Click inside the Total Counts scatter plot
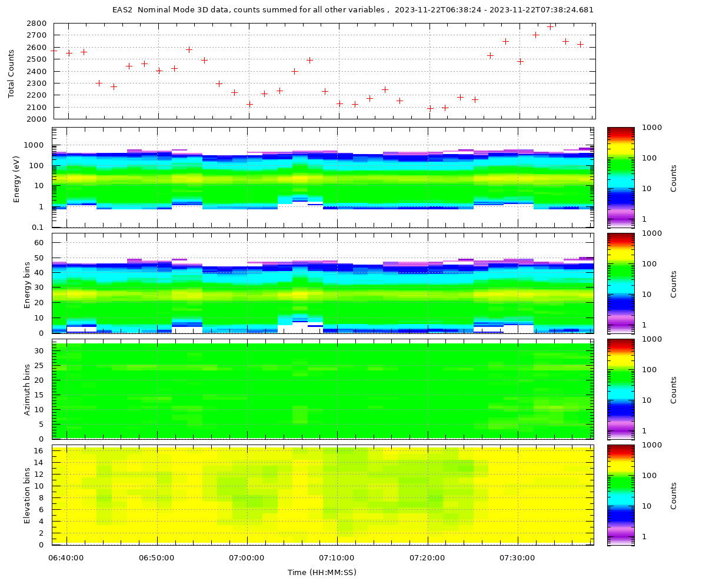The height and width of the screenshot is (588, 706). pos(324,71)
